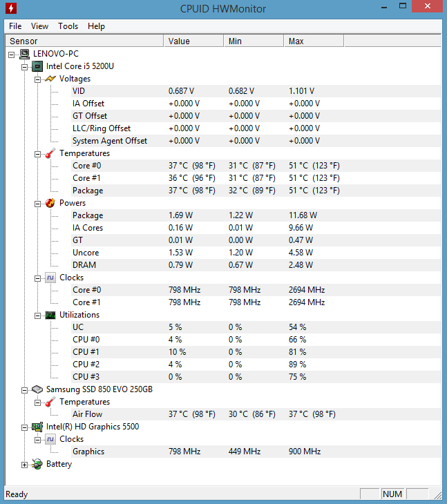Select the Air Flow temperature row
This screenshot has height=504, width=447.
pyautogui.click(x=256, y=414)
